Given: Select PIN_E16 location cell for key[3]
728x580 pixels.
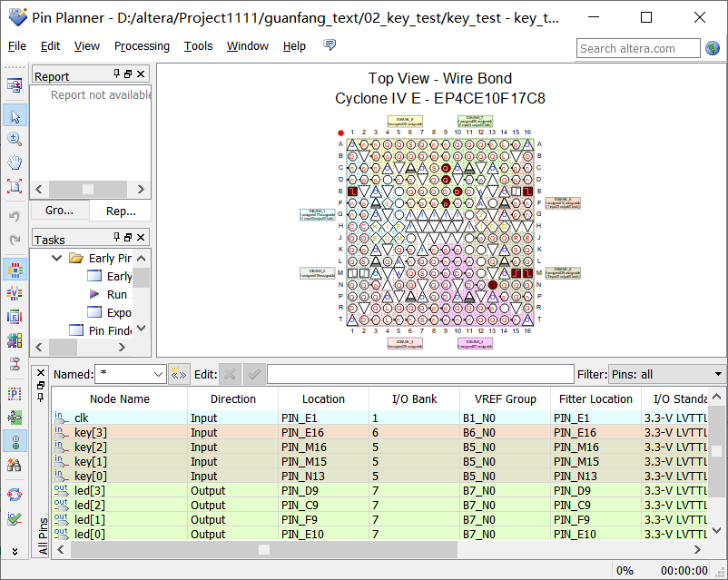Looking at the screenshot, I should pyautogui.click(x=324, y=432).
